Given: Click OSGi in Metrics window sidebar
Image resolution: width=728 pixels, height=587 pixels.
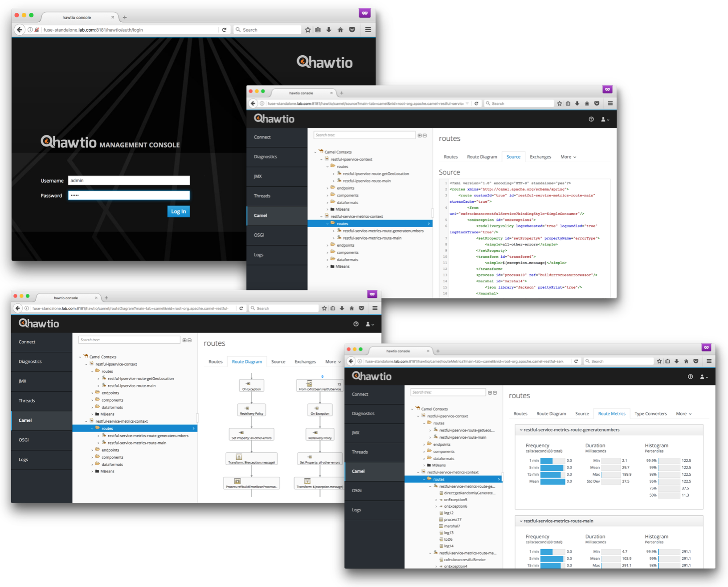Looking at the screenshot, I should 375,491.
